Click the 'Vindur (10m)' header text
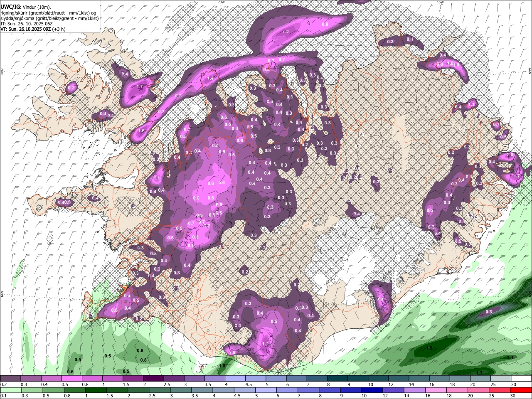Viewport: 532px width, 399px height. pos(36,7)
